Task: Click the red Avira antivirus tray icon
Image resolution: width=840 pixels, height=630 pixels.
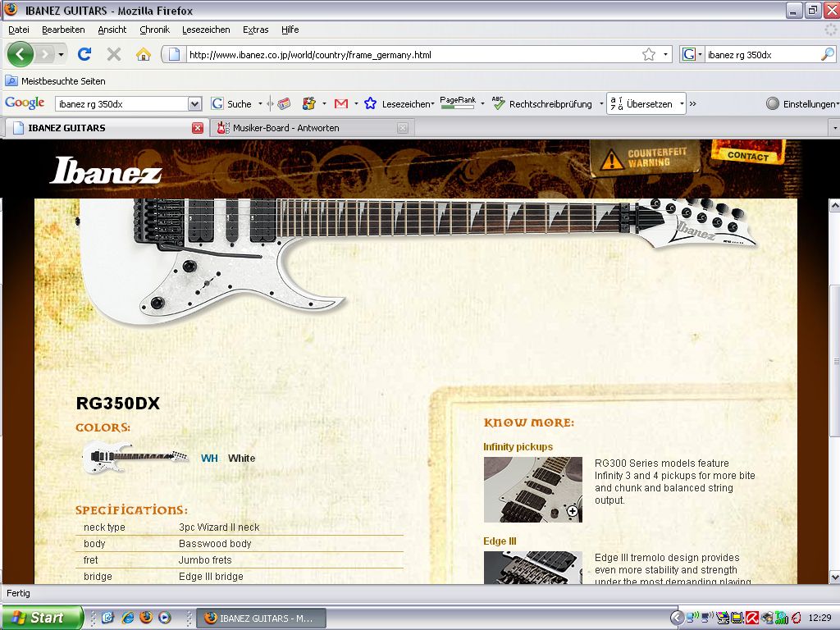Action: pyautogui.click(x=752, y=619)
